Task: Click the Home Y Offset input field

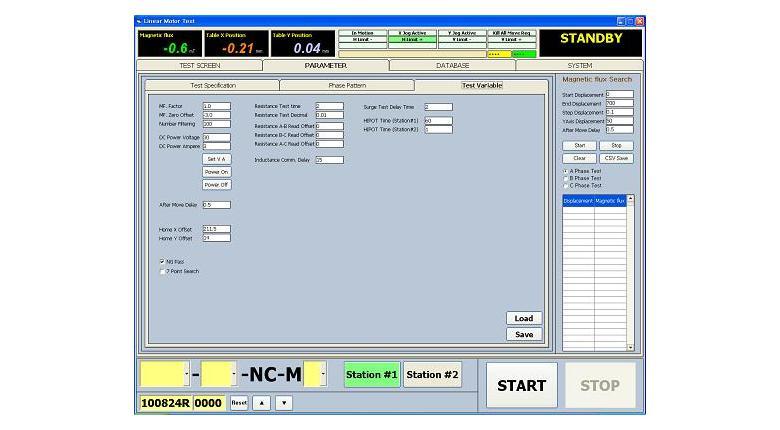Action: point(216,238)
